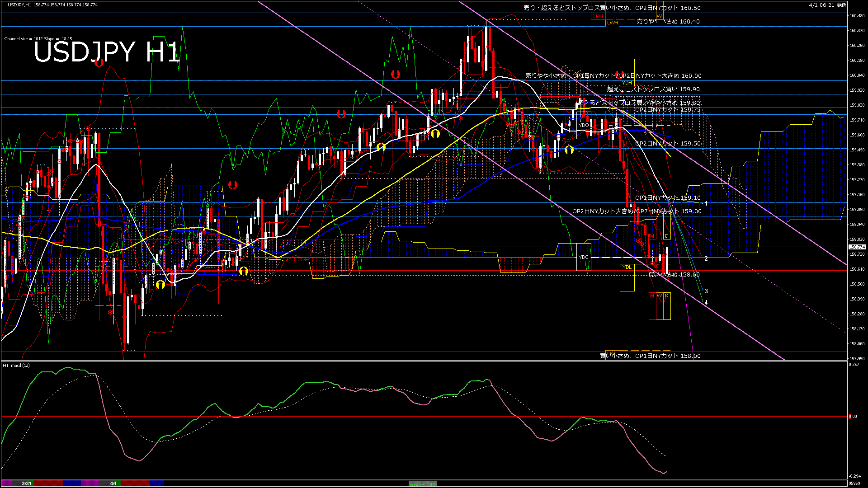Click the red LMH marker at the chart top
Screen dimensions: 868x488
coord(598,16)
